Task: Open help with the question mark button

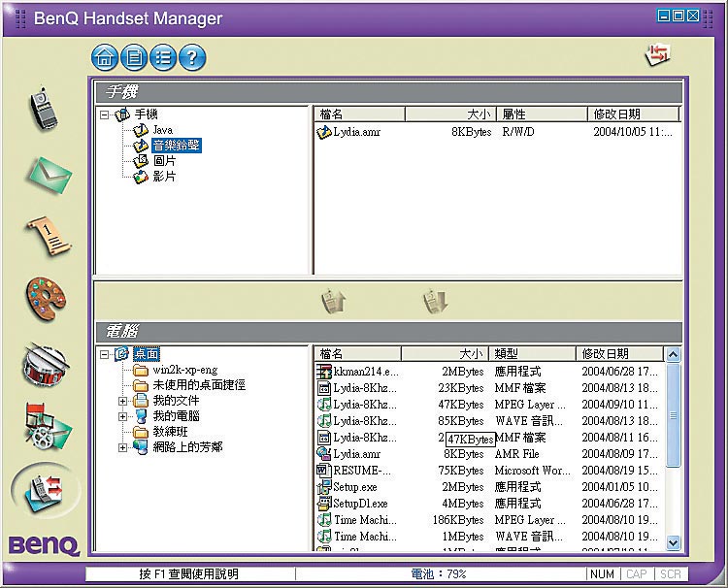Action: 192,57
